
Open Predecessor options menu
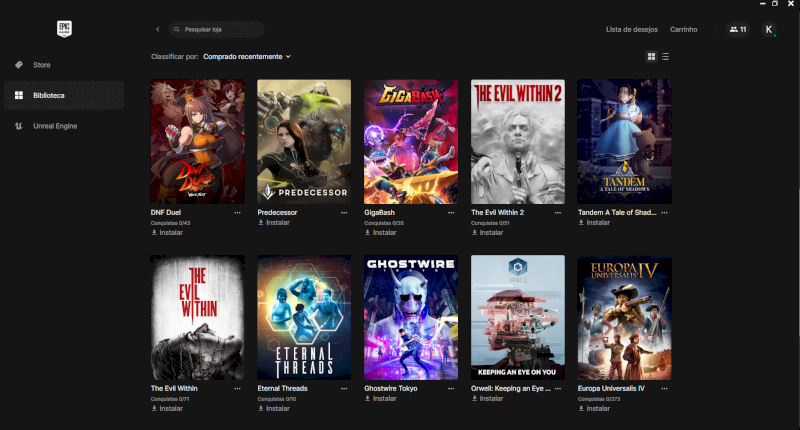tap(344, 213)
